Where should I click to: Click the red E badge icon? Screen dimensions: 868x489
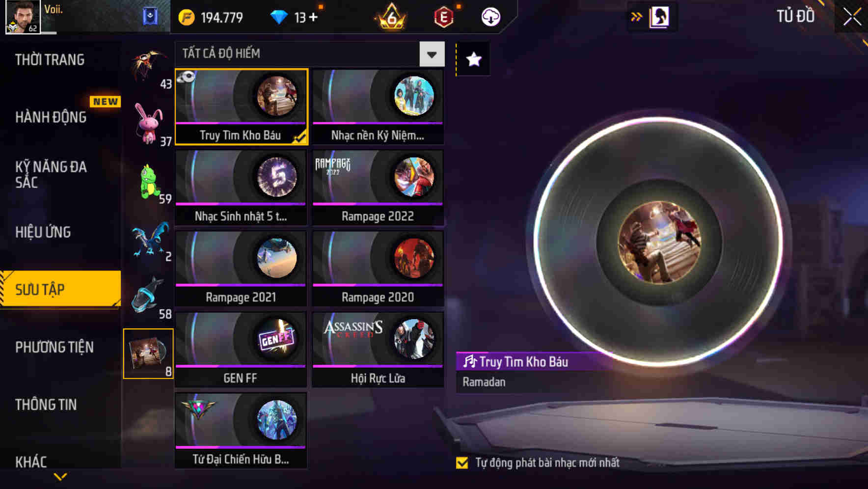pyautogui.click(x=443, y=18)
